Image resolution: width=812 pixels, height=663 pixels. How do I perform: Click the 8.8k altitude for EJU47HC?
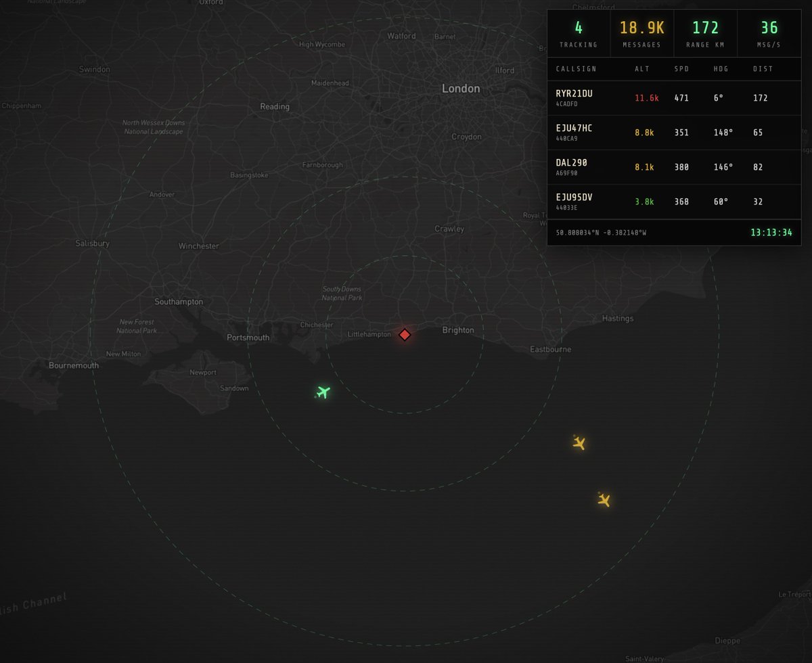644,133
